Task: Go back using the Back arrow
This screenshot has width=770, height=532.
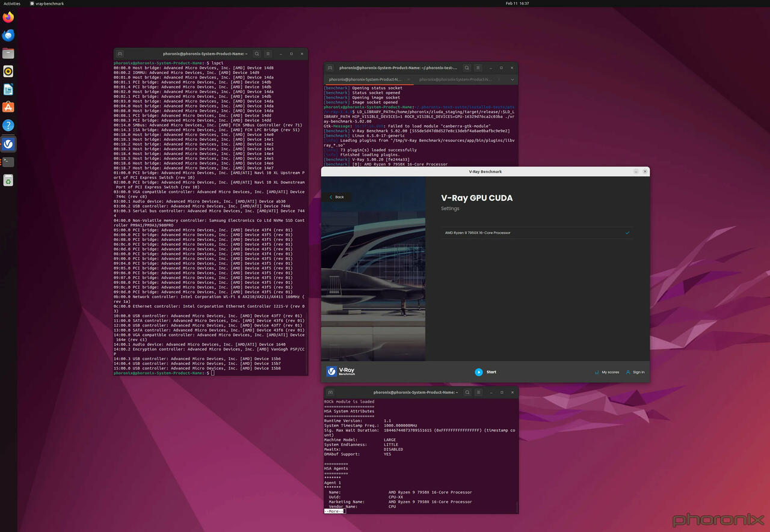Action: (336, 197)
